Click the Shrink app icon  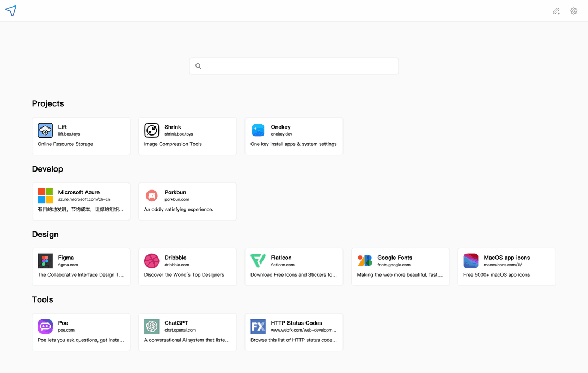(151, 130)
